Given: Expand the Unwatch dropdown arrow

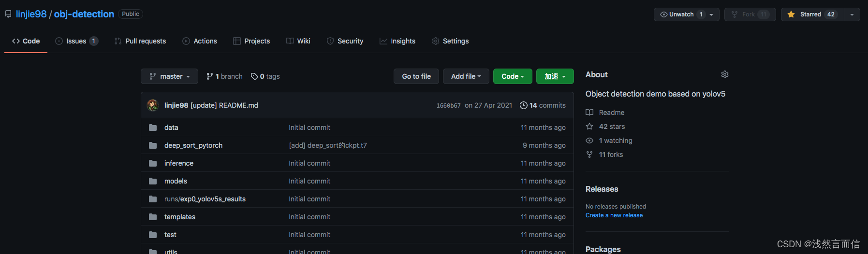Looking at the screenshot, I should click(x=712, y=14).
